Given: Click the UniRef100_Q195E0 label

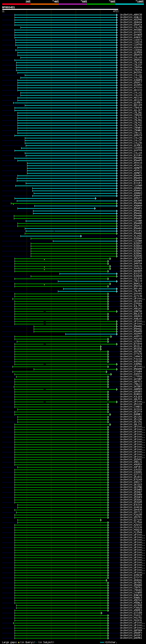Looking at the screenshot, I should coord(131,103).
